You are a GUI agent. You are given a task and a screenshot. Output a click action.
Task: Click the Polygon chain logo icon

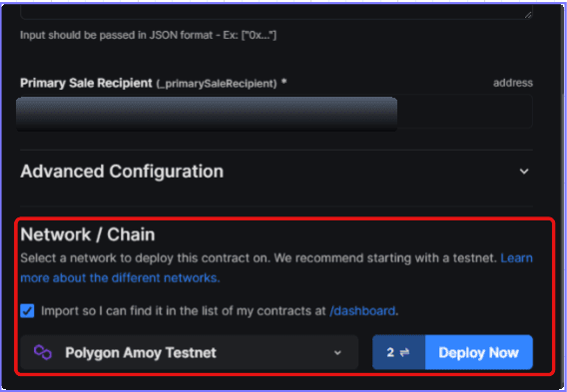coord(43,353)
